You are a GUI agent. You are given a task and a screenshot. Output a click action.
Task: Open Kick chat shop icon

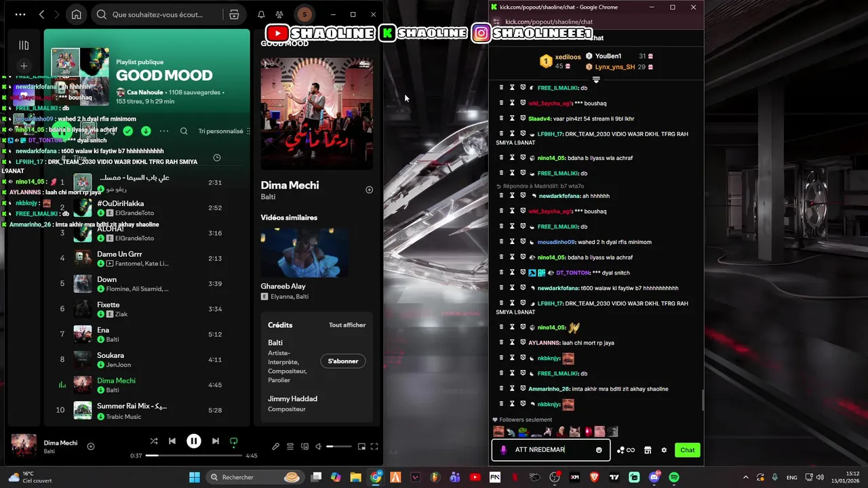pyautogui.click(x=648, y=450)
